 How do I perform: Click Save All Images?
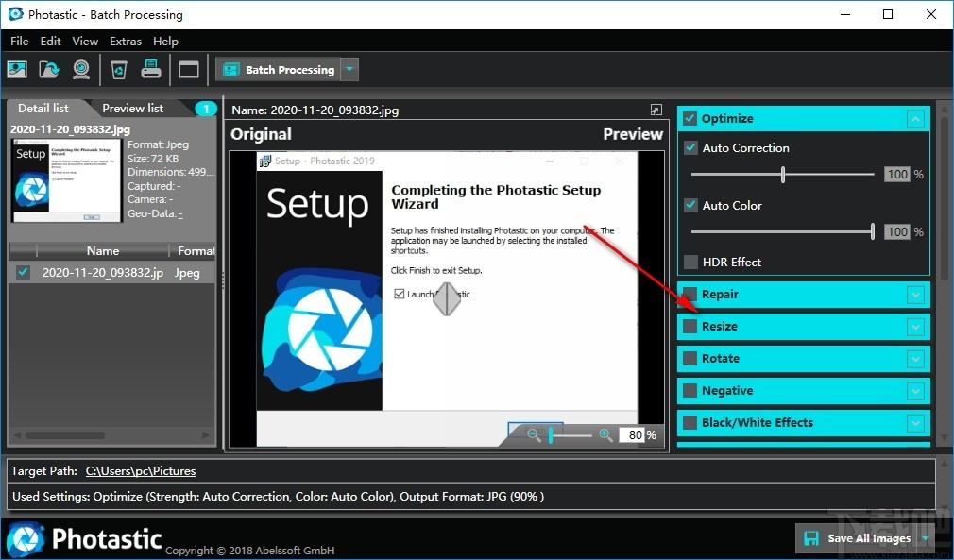point(858,538)
